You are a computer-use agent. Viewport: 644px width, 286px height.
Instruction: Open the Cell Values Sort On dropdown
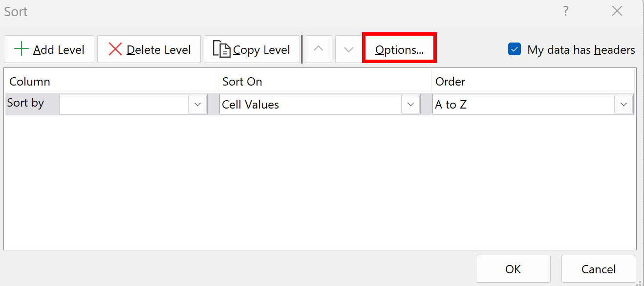[x=410, y=104]
